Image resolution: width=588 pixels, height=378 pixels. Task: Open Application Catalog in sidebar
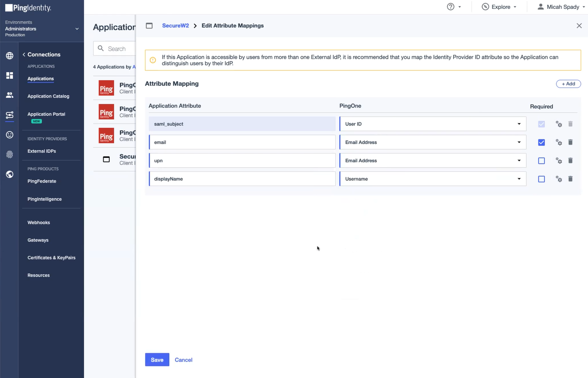(x=48, y=96)
